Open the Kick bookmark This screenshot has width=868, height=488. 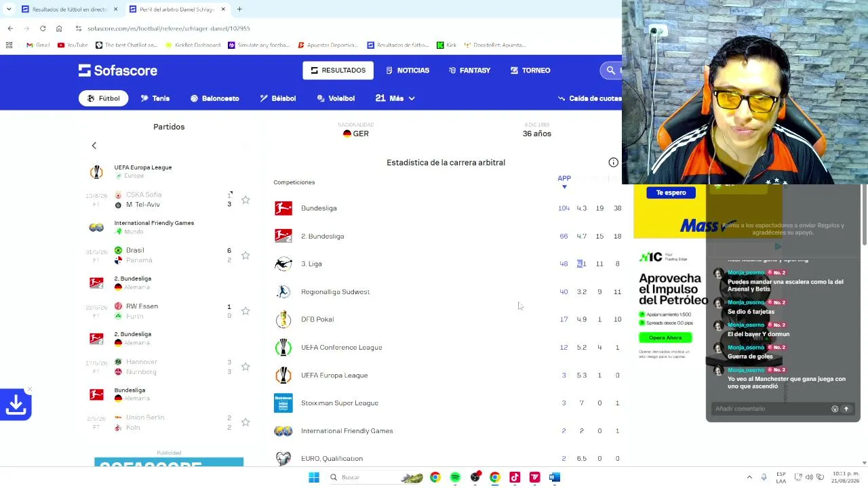447,45
